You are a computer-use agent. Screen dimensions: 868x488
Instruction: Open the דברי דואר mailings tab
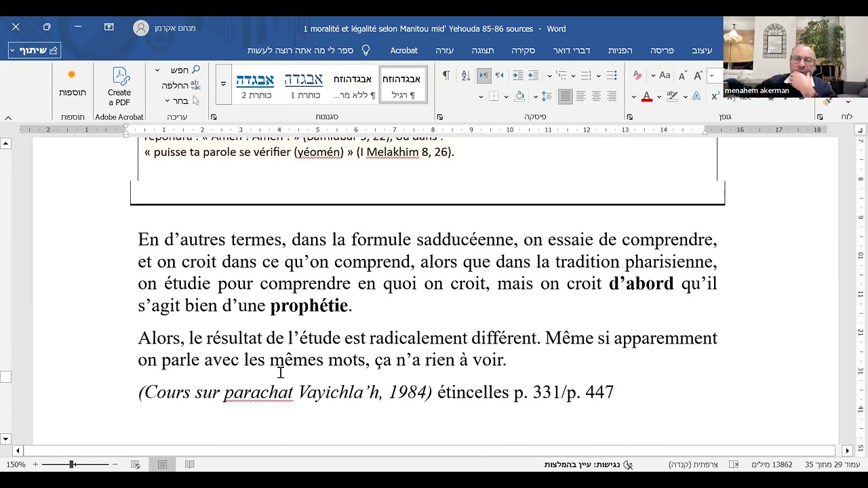click(x=571, y=50)
